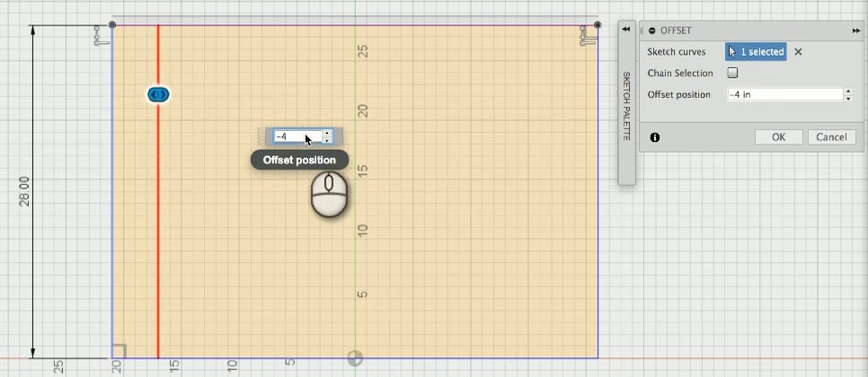Click the dotted grip beside in-canvas value box
Image resolution: width=868 pixels, height=377 pixels.
(x=259, y=136)
